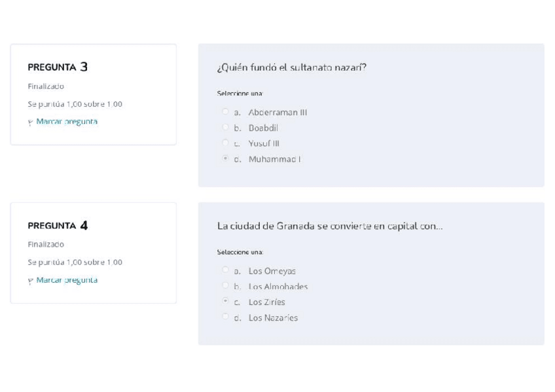The height and width of the screenshot is (392, 555).
Task: Click the PREGUNTA 3 heading
Action: pyautogui.click(x=58, y=67)
